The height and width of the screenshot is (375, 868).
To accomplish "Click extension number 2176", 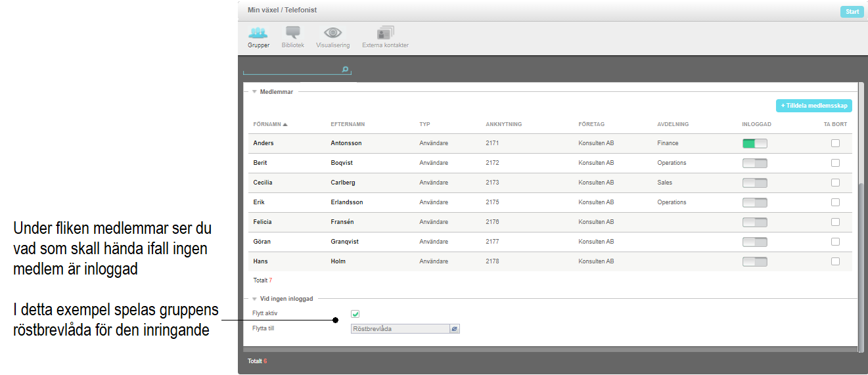I will (x=492, y=222).
